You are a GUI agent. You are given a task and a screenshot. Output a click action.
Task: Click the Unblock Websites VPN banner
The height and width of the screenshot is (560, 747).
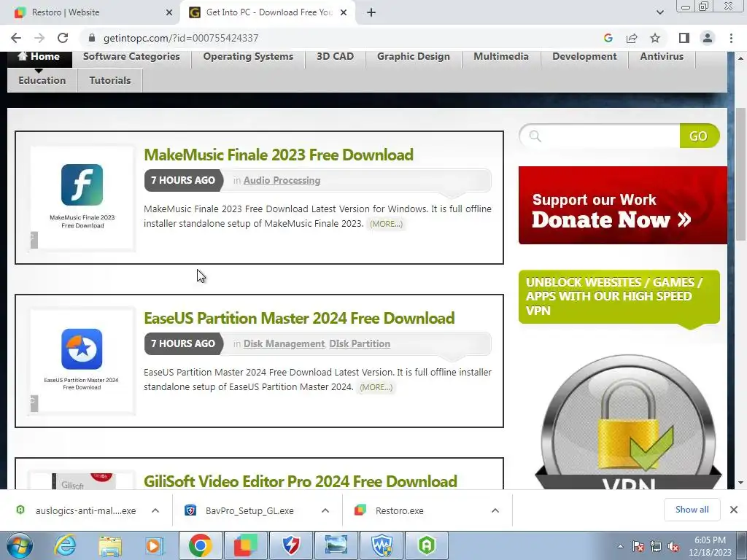click(x=619, y=297)
